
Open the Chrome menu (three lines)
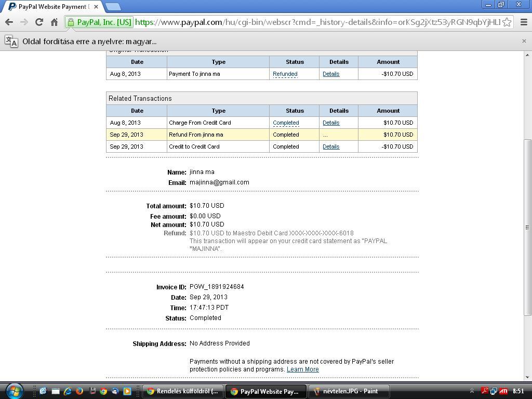[524, 22]
